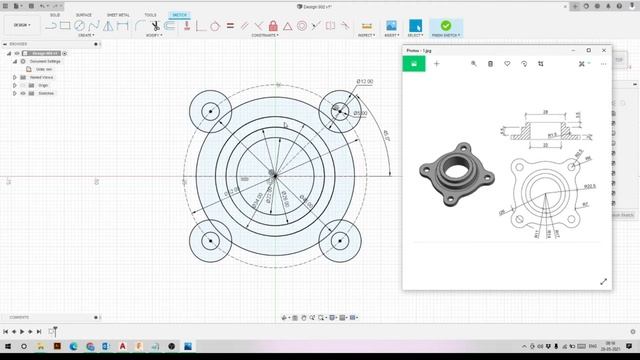Viewport: 640px width, 360px height.
Task: Apply the Fix/Unfix lock constraint
Action: coord(273,26)
